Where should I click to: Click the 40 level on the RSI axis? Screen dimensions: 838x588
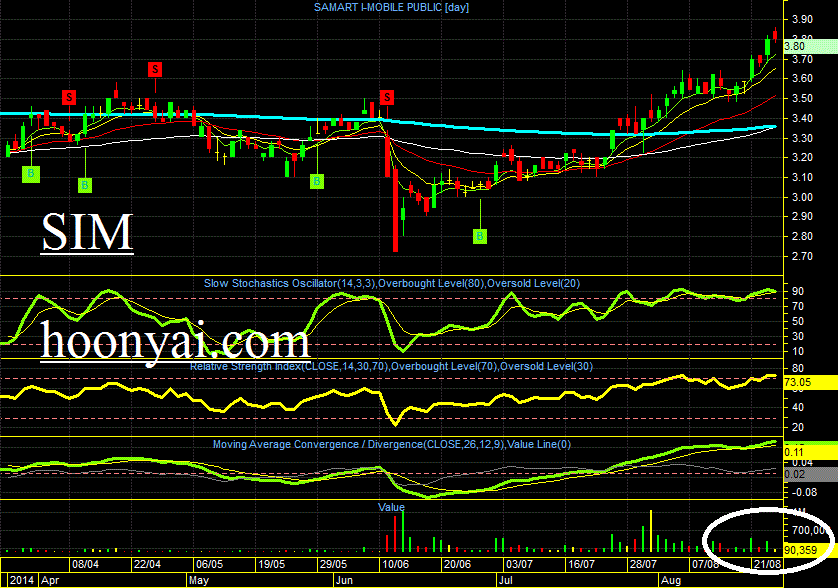click(x=798, y=407)
